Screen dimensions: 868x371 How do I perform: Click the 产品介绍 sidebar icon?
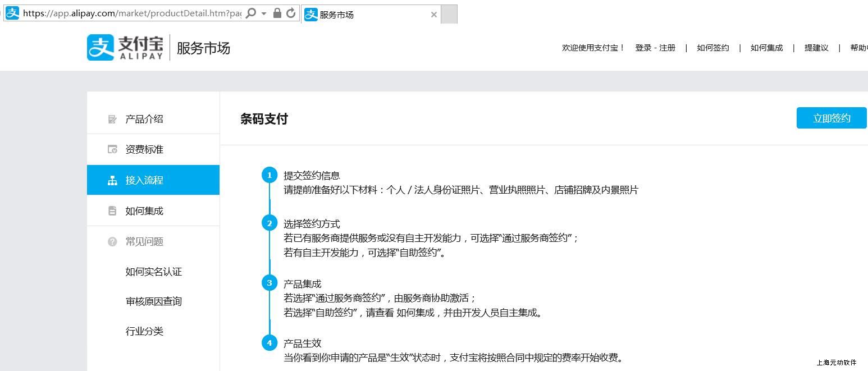[x=112, y=119]
